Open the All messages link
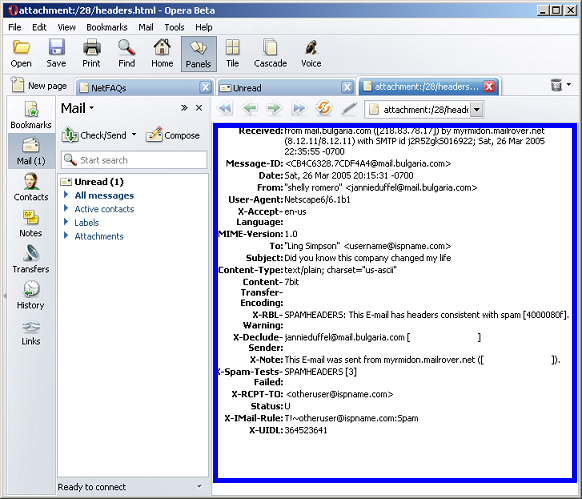 pyautogui.click(x=104, y=195)
